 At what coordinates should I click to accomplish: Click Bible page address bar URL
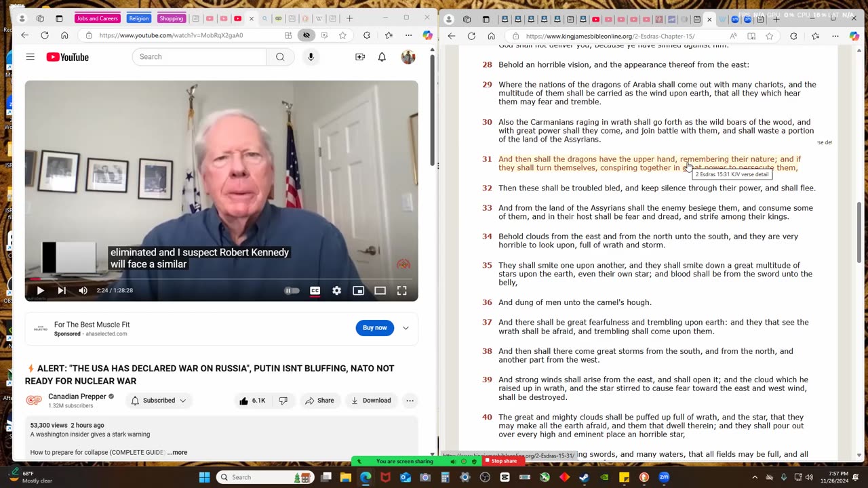pyautogui.click(x=610, y=36)
